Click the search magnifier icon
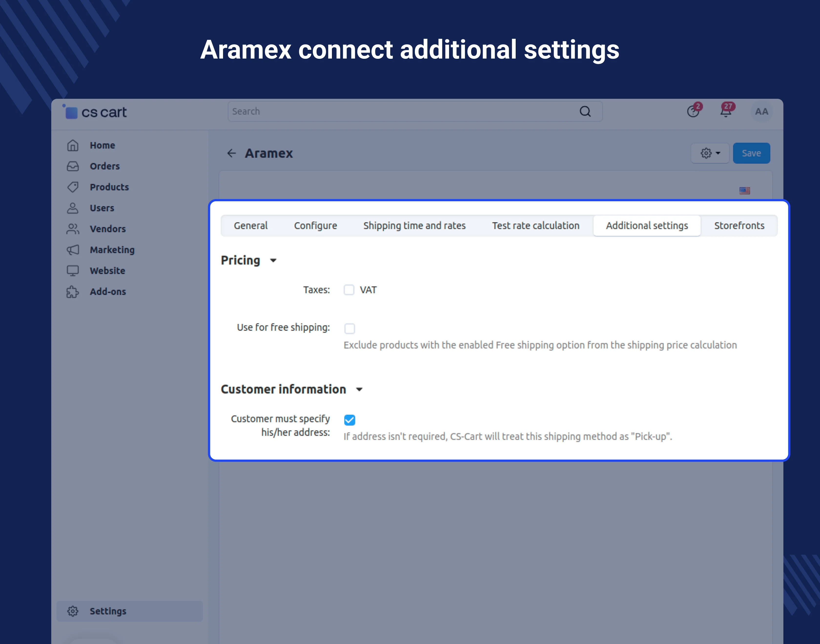Image resolution: width=820 pixels, height=644 pixels. 585,111
